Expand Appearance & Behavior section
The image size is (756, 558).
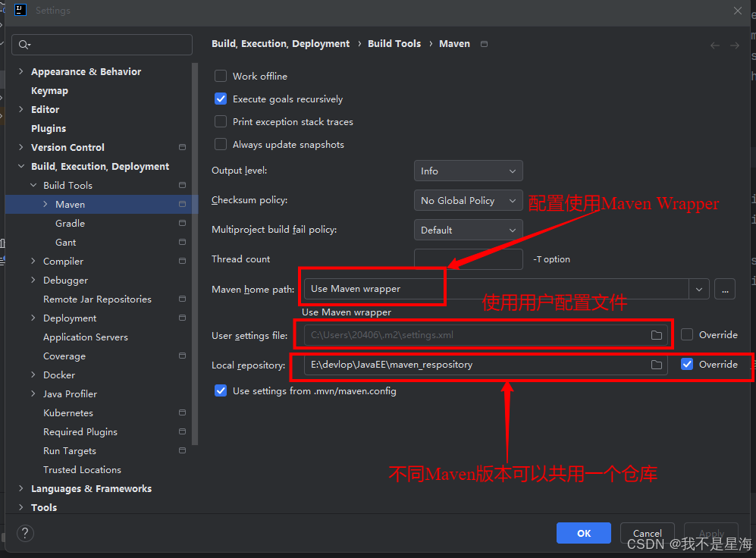coord(20,71)
